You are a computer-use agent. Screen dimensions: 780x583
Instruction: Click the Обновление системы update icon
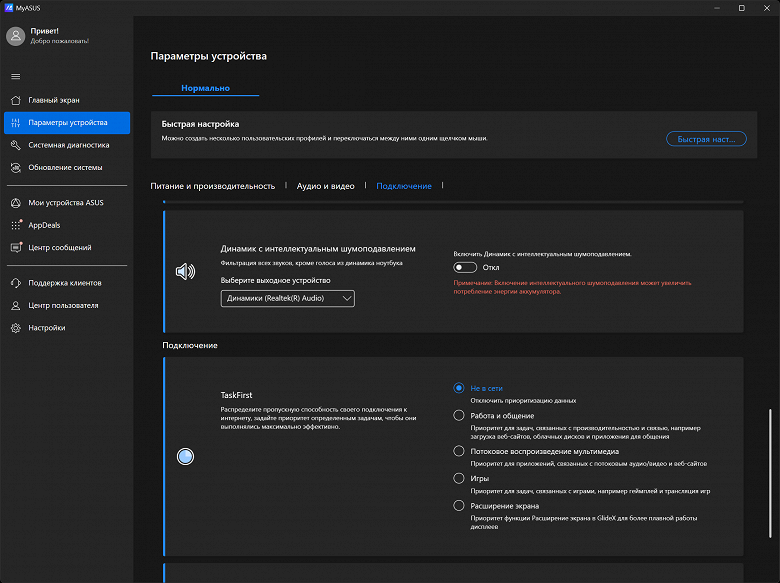click(16, 167)
